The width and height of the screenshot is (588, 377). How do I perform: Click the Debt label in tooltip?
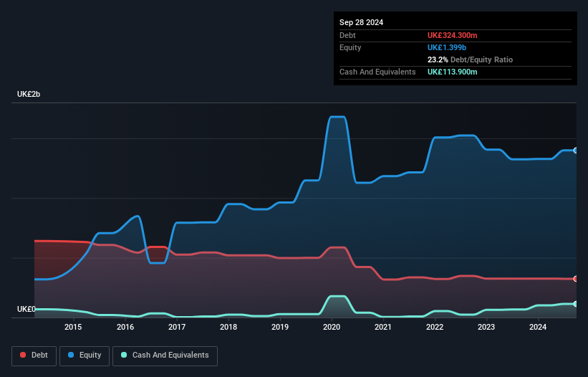[x=347, y=35]
